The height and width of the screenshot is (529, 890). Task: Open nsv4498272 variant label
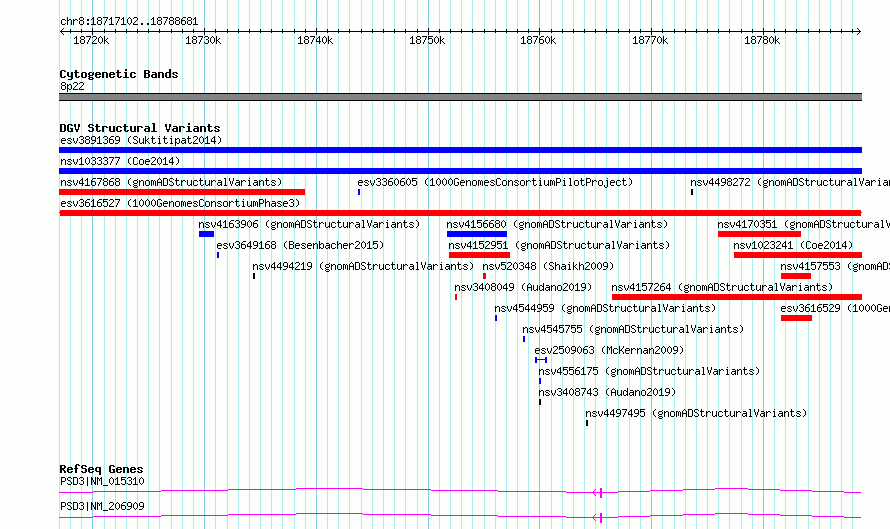click(790, 182)
